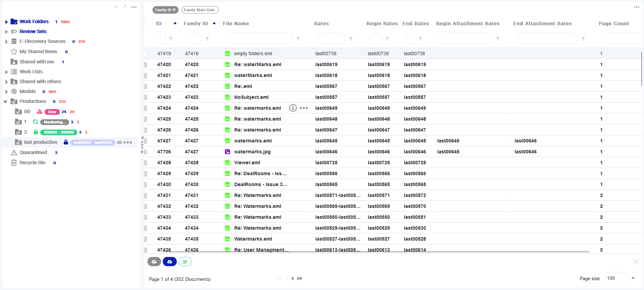The height and width of the screenshot is (290, 644).
Task: Open the Shared with me folder
Action: (37, 62)
